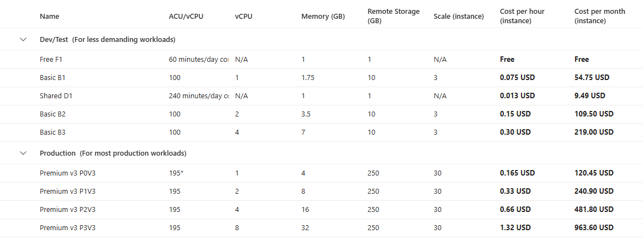The image size is (644, 239).
Task: Click the ACU/vCPU column header
Action: (x=186, y=17)
